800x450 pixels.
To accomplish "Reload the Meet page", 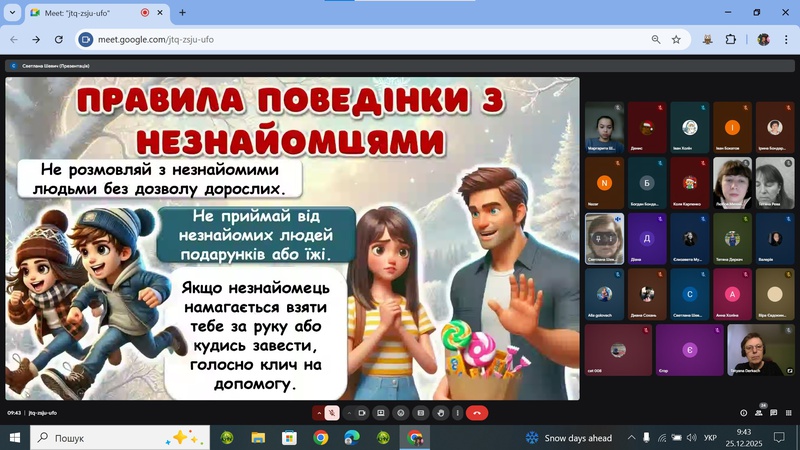I will 59,40.
